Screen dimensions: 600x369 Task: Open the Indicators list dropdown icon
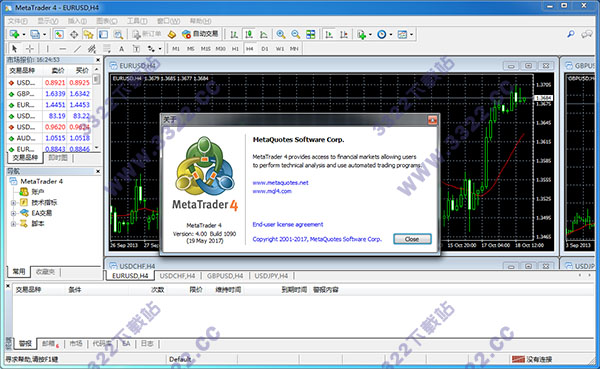click(x=362, y=34)
